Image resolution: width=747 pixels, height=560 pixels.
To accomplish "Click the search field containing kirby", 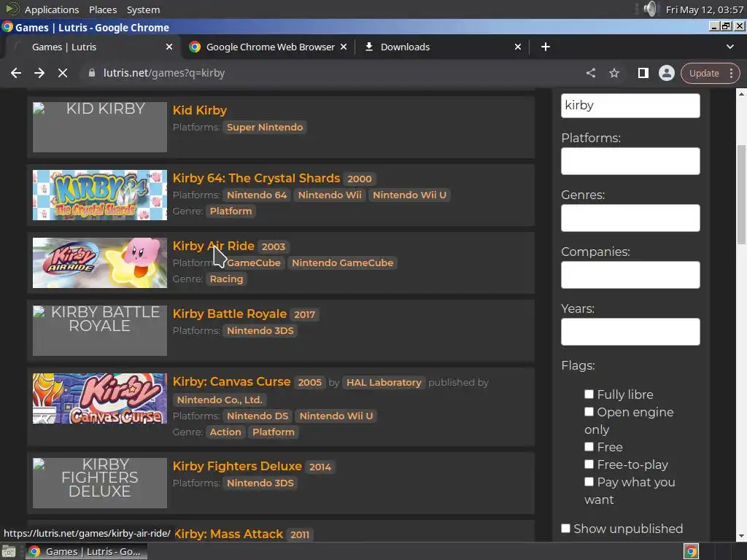I will (x=630, y=105).
